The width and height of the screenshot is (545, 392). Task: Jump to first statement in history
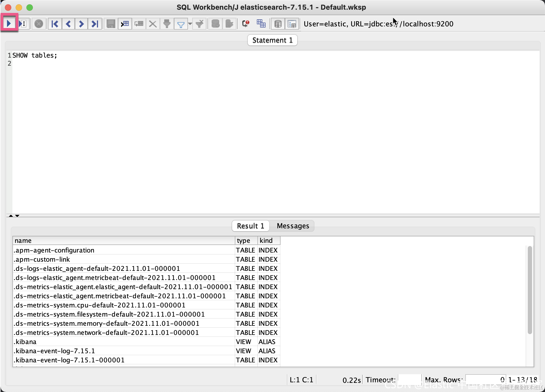pyautogui.click(x=55, y=24)
